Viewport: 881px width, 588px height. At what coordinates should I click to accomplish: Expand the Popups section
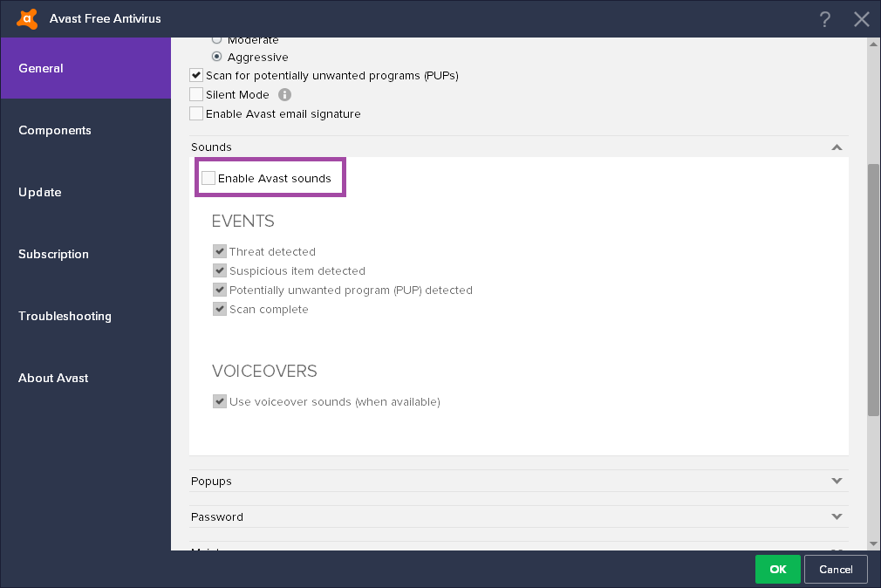(x=837, y=481)
